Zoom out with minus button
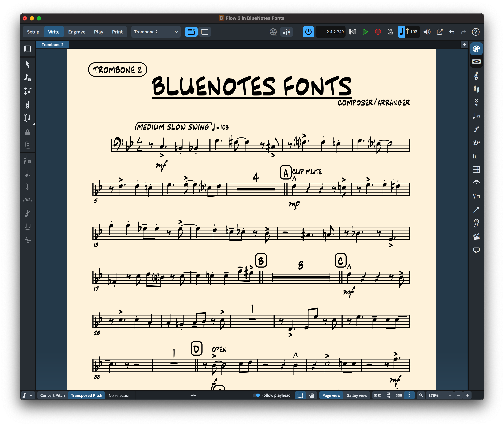Image resolution: width=504 pixels, height=426 pixels. click(458, 395)
